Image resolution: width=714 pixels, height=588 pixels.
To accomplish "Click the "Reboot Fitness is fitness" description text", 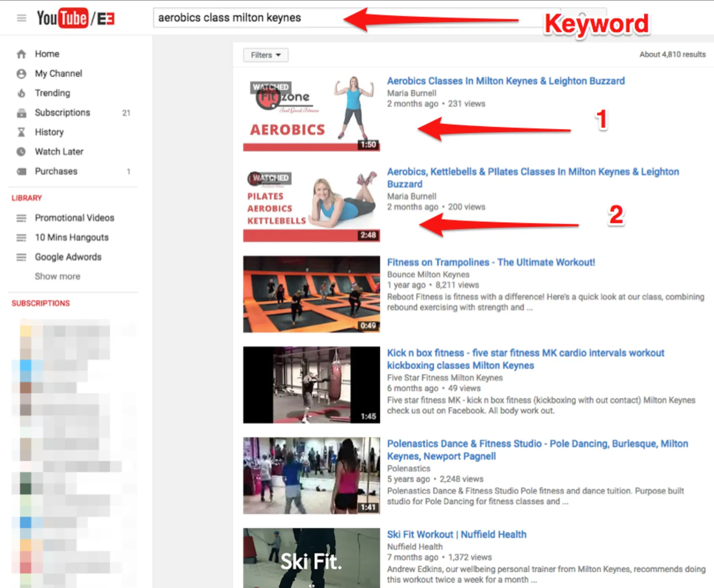I will tap(545, 302).
